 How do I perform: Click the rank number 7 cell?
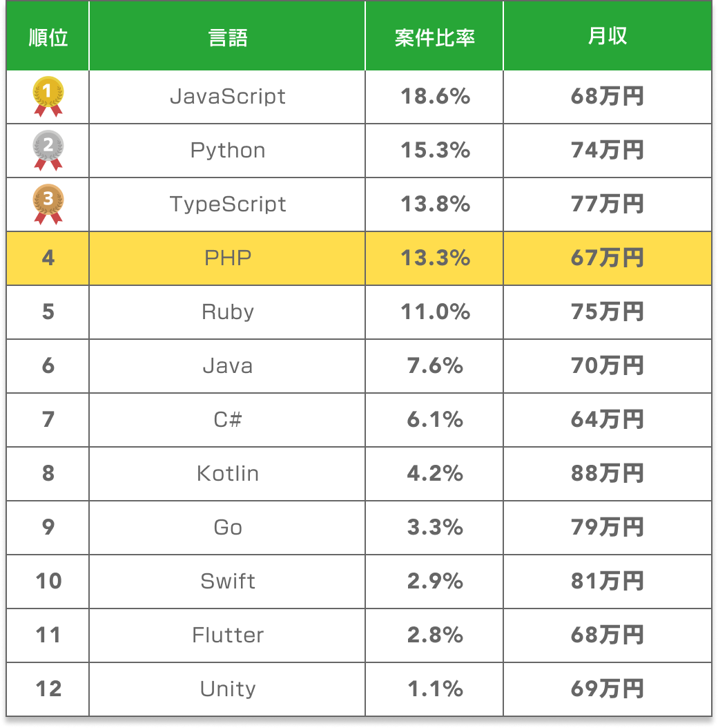click(48, 420)
